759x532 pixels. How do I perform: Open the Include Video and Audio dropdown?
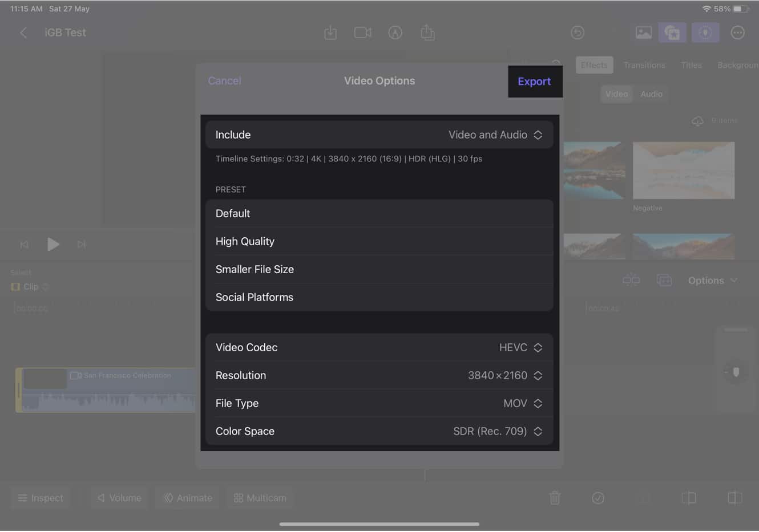tap(379, 135)
